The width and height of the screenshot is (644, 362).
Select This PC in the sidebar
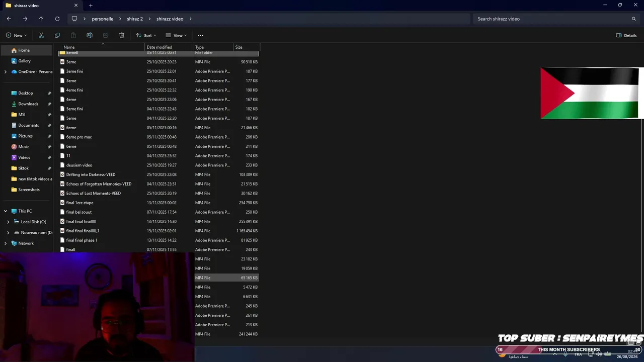(25, 211)
